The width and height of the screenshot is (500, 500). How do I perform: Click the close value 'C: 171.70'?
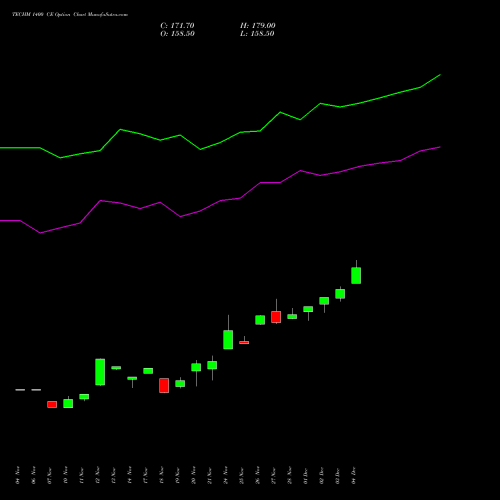[x=177, y=26]
